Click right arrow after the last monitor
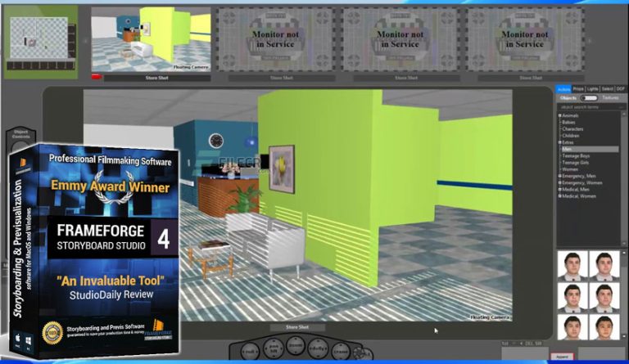Image resolution: width=629 pixels, height=364 pixels. point(590,40)
